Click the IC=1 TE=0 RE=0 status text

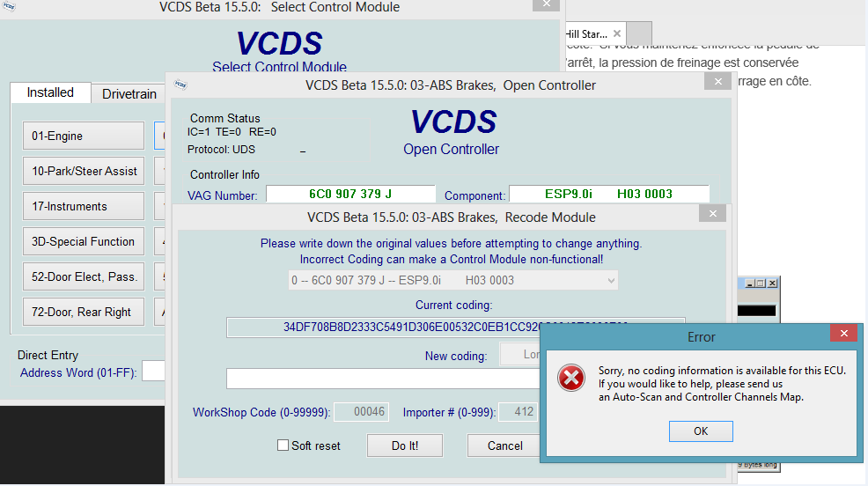click(232, 132)
